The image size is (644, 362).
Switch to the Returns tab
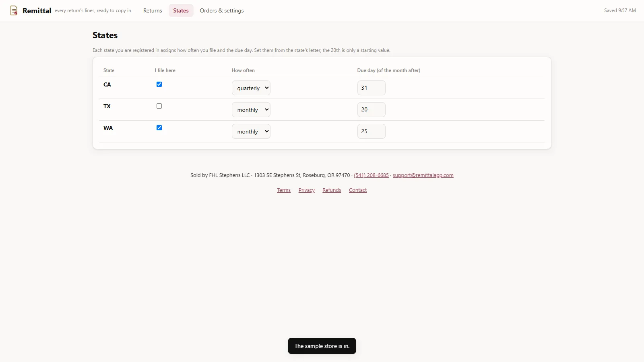tap(153, 10)
